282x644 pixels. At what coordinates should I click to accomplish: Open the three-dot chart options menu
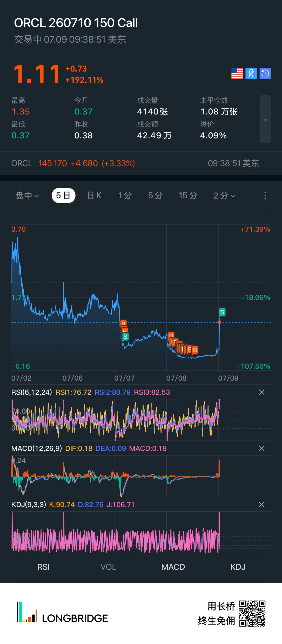[265, 196]
